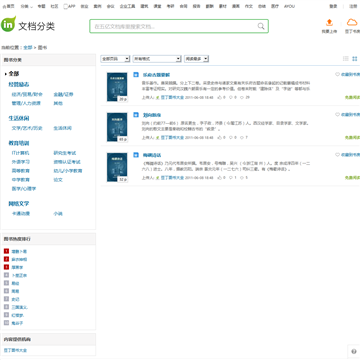Click the document type icon beside 梅磵诗话
Screen dimensions: 360x360
click(136, 155)
